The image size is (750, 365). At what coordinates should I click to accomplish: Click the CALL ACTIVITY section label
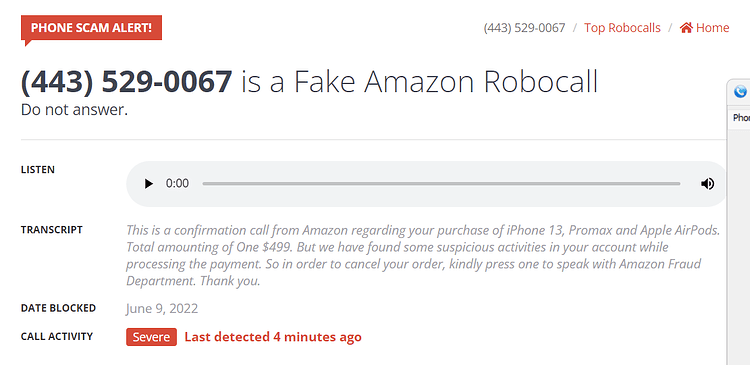pyautogui.click(x=57, y=336)
